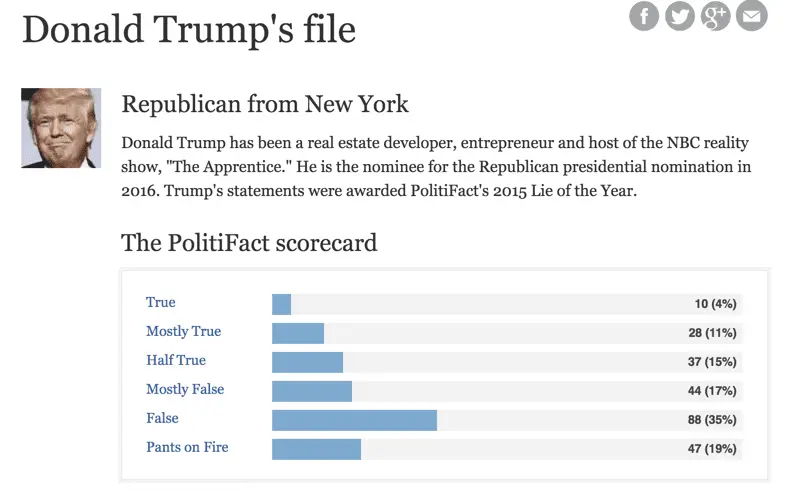View the Half True statements link

(x=176, y=361)
